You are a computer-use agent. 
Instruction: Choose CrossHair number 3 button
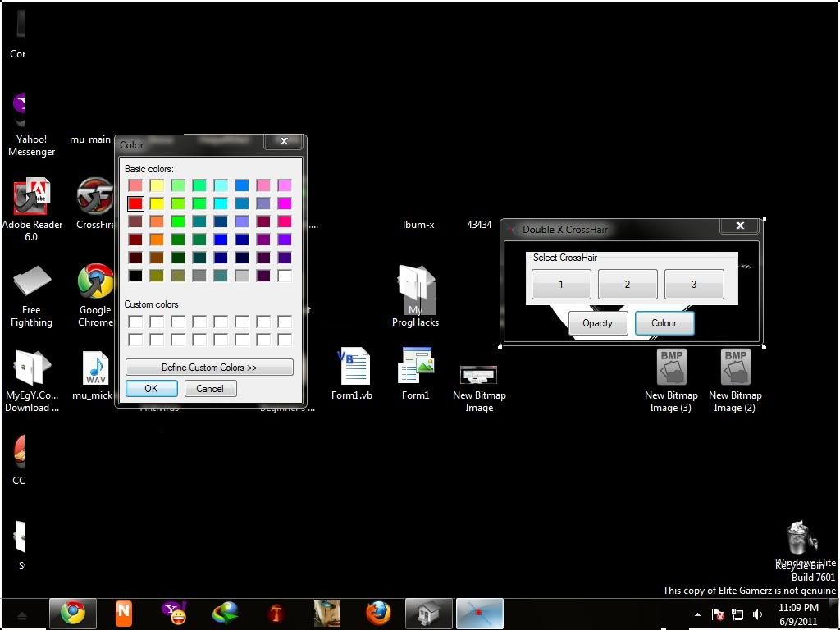click(x=694, y=285)
